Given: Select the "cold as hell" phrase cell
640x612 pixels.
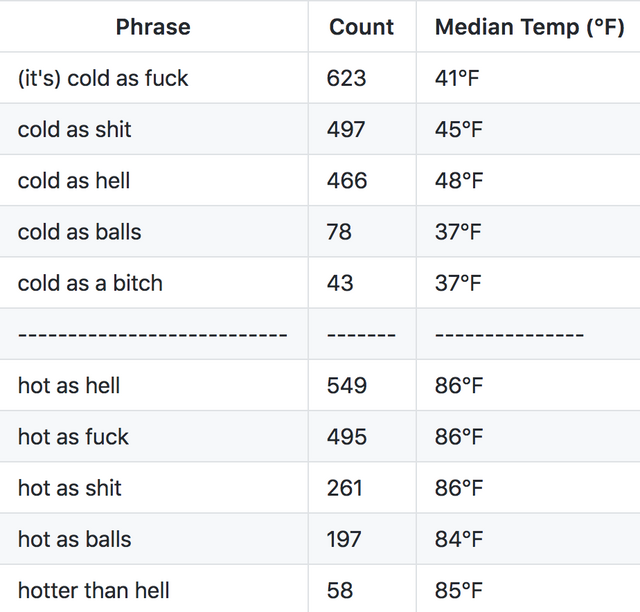Looking at the screenshot, I should [x=74, y=181].
